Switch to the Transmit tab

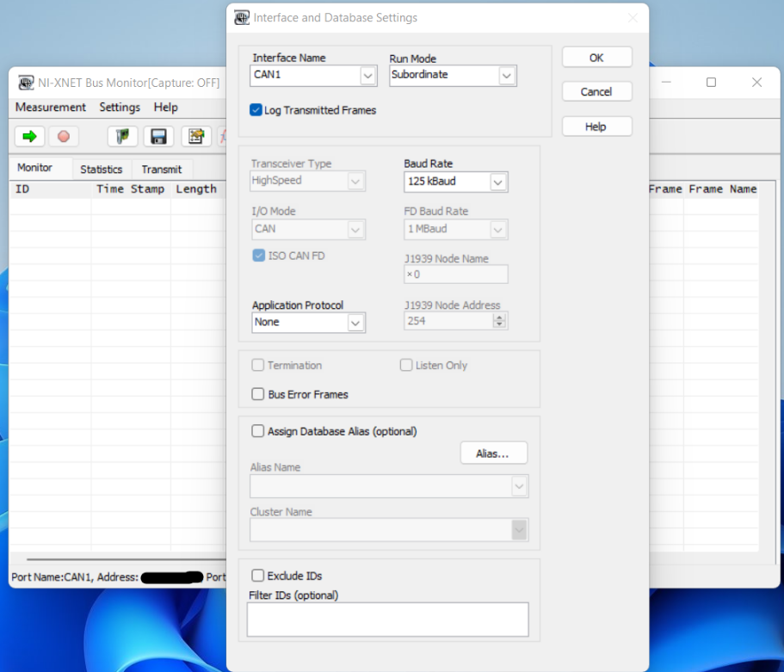tap(162, 170)
